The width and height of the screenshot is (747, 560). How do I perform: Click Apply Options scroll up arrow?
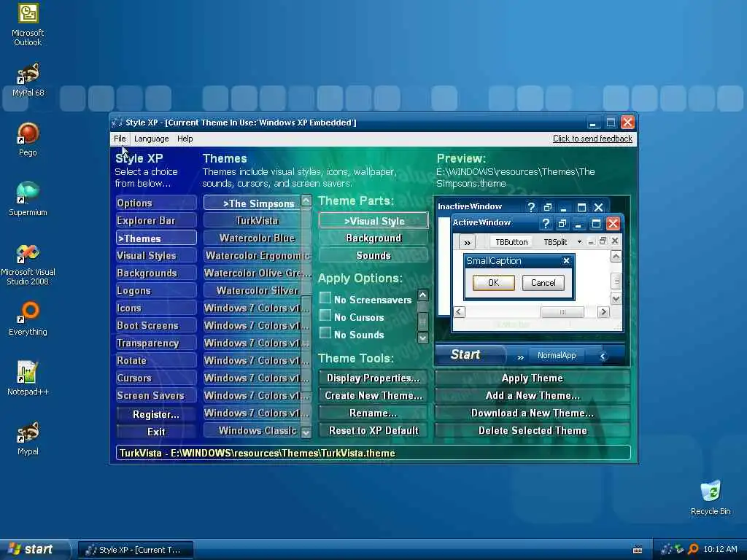[422, 295]
